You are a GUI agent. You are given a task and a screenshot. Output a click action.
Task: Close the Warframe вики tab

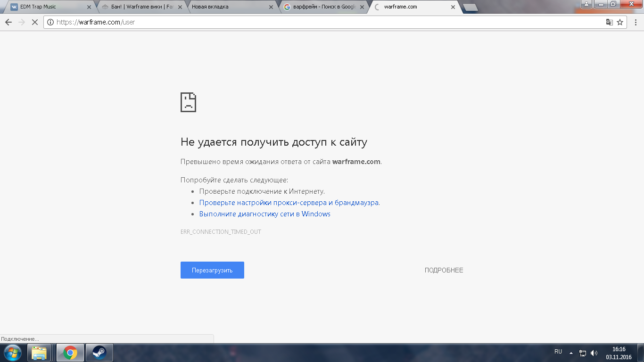[x=180, y=7]
